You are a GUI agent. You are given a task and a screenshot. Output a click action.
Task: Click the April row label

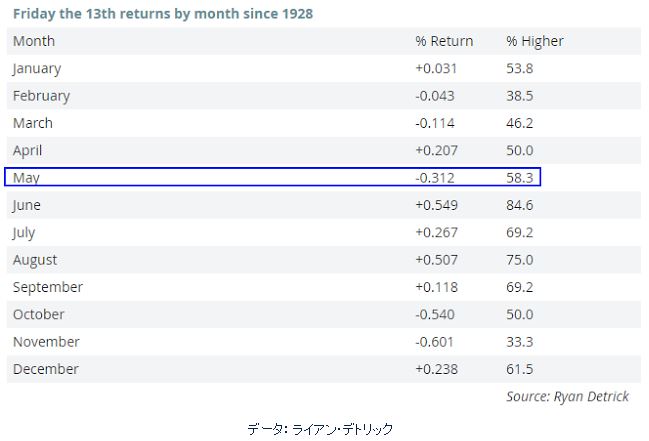pyautogui.click(x=27, y=151)
